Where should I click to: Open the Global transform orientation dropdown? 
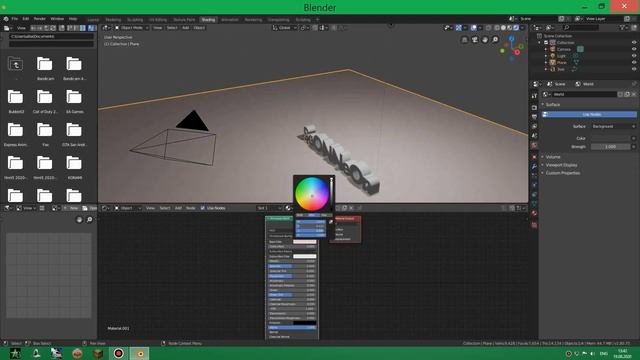pos(285,28)
